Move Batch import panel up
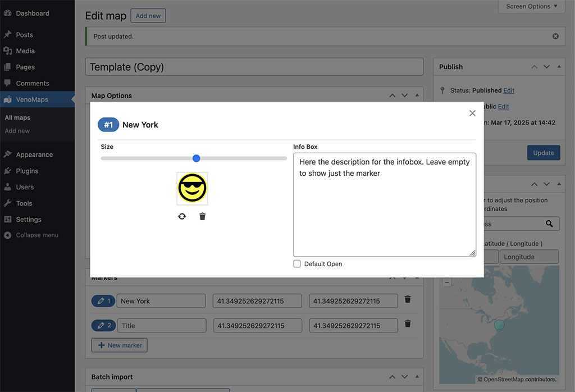 pyautogui.click(x=393, y=377)
